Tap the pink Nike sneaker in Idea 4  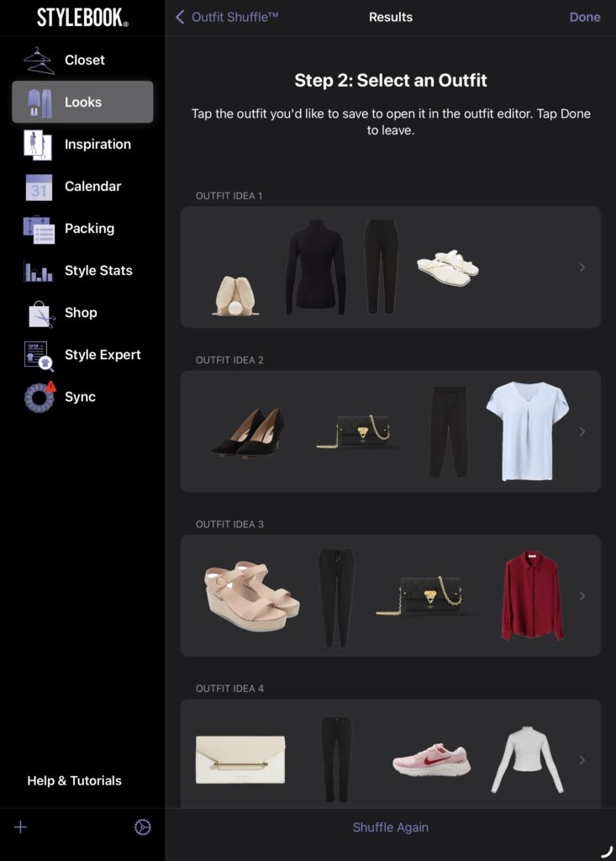coord(431,759)
